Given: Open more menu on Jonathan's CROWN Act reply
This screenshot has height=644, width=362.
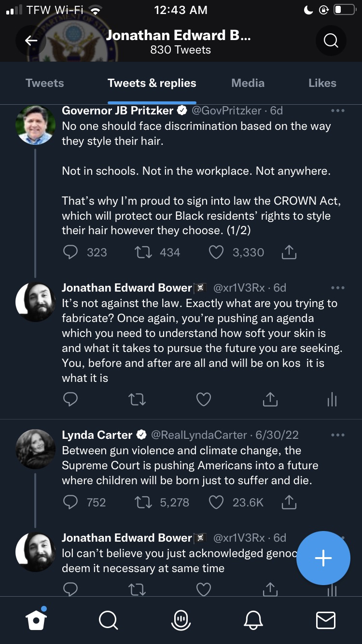Looking at the screenshot, I should [x=338, y=288].
